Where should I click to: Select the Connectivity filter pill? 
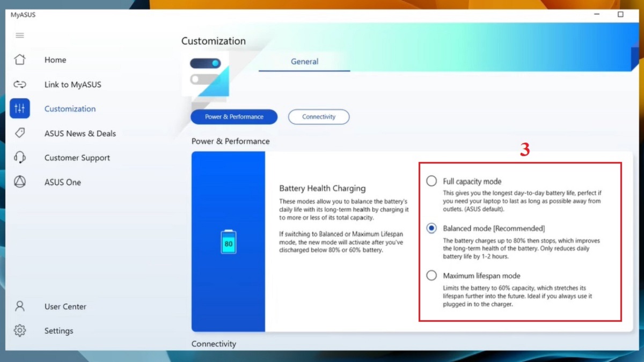(319, 116)
